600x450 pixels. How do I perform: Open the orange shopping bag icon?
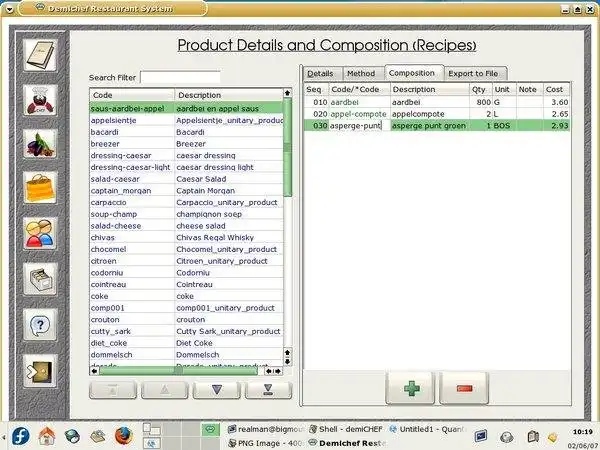point(40,188)
